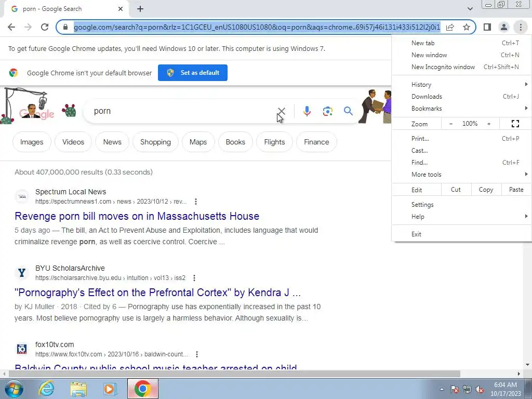The width and height of the screenshot is (532, 399).
Task: Switch to the Shopping filter
Action: coord(155,142)
